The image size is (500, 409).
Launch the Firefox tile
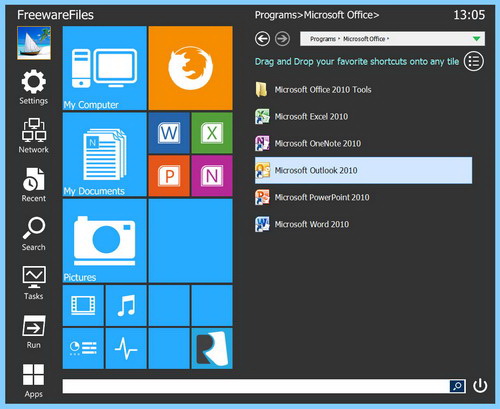(x=191, y=68)
